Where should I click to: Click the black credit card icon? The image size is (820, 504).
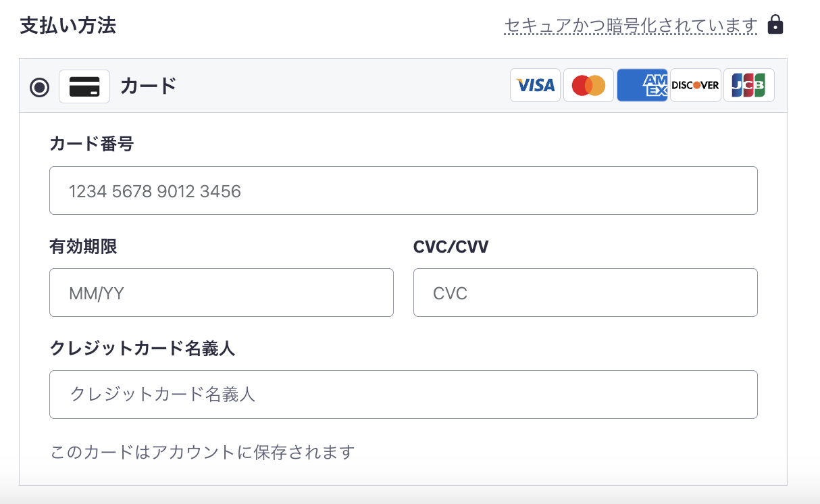point(84,86)
